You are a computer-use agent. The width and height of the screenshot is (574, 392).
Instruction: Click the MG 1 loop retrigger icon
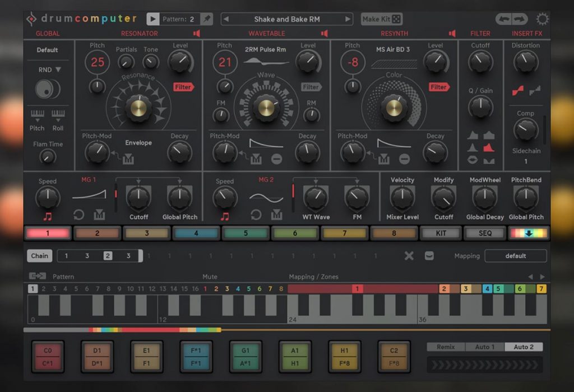(79, 215)
